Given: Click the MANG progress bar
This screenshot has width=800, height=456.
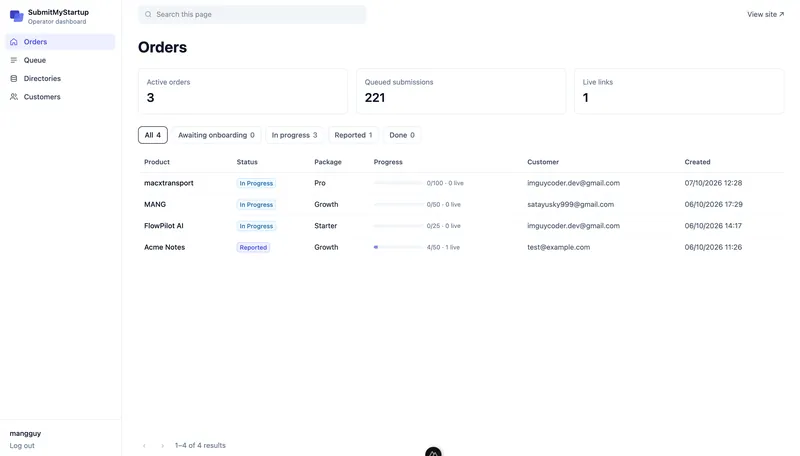Looking at the screenshot, I should pos(398,205).
